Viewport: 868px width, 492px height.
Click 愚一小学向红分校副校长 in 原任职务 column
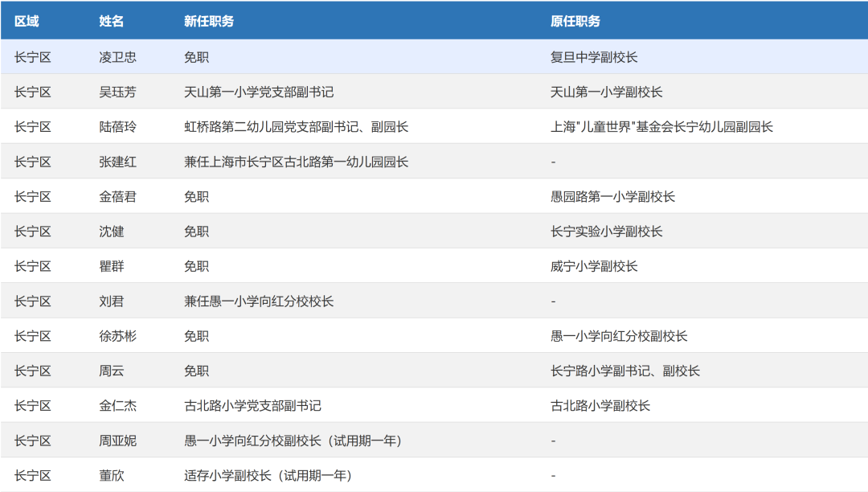click(619, 336)
